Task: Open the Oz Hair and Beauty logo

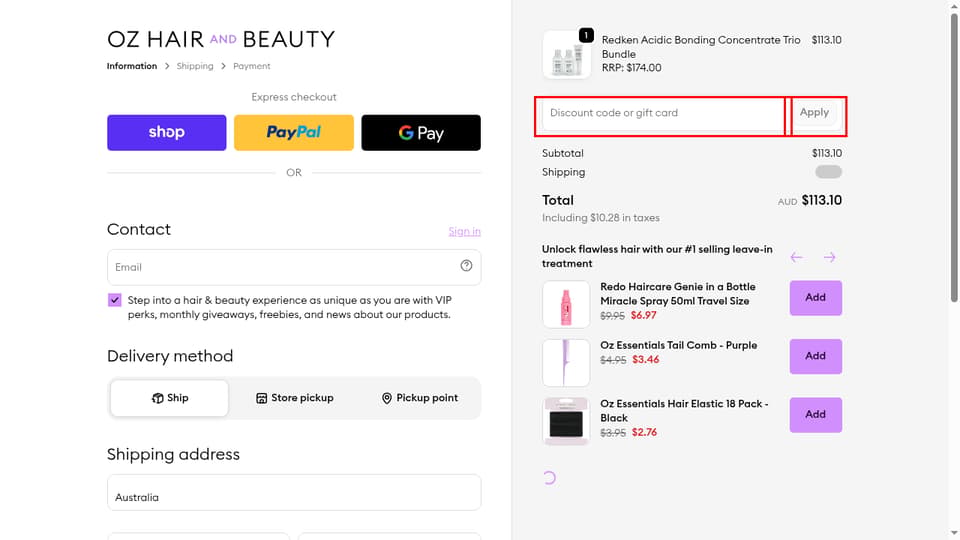Action: coord(221,39)
